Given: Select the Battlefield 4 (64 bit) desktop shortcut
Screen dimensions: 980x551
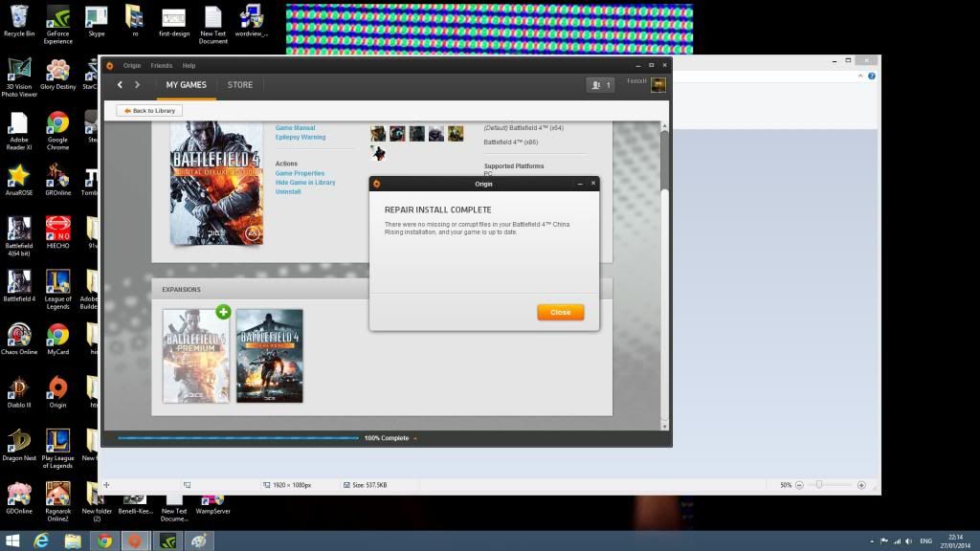Looking at the screenshot, I should (19, 237).
